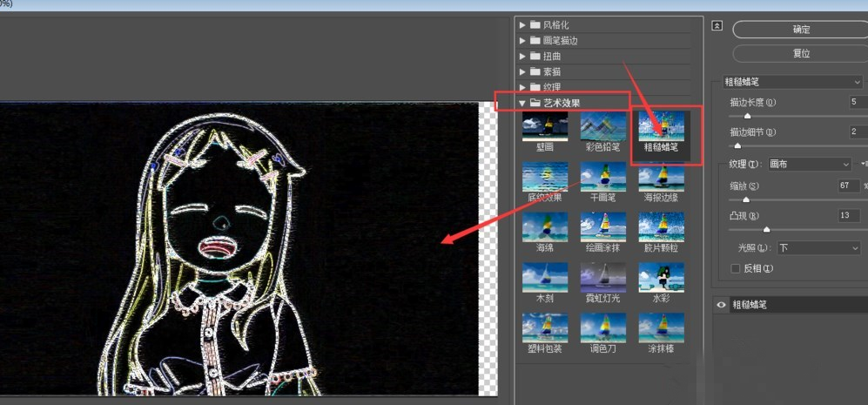Expand the 素描 filter folder
The height and width of the screenshot is (405, 868).
pyautogui.click(x=522, y=71)
